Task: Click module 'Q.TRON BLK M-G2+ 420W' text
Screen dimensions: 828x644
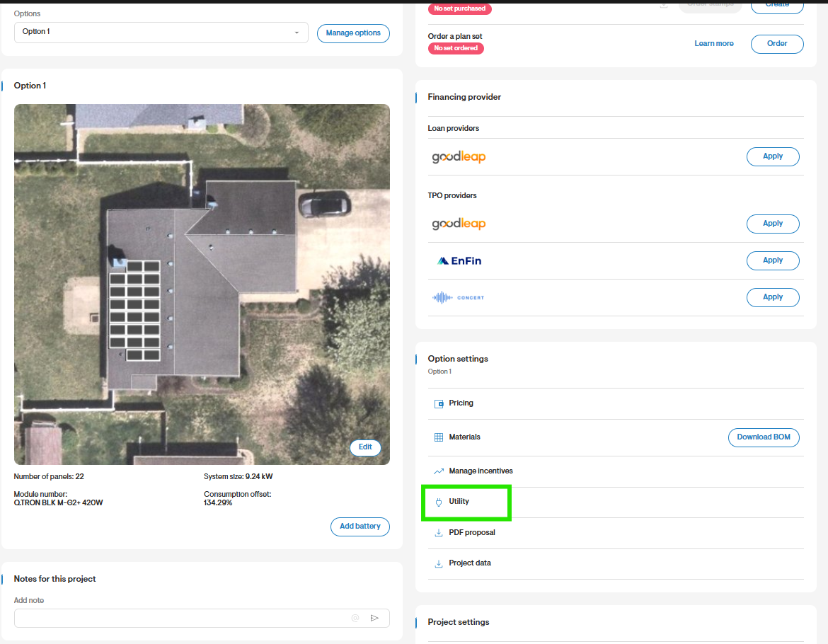Action: [58, 502]
